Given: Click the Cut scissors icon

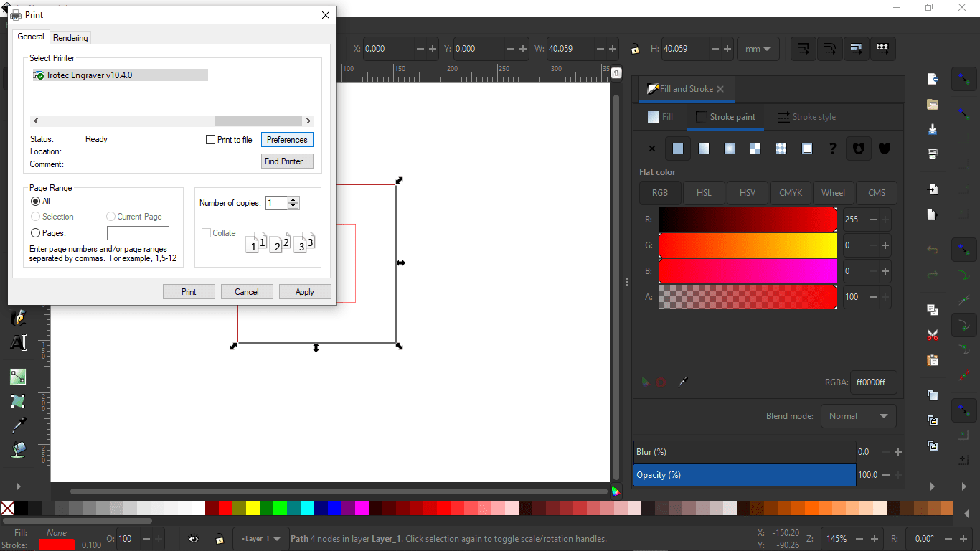Looking at the screenshot, I should [933, 335].
